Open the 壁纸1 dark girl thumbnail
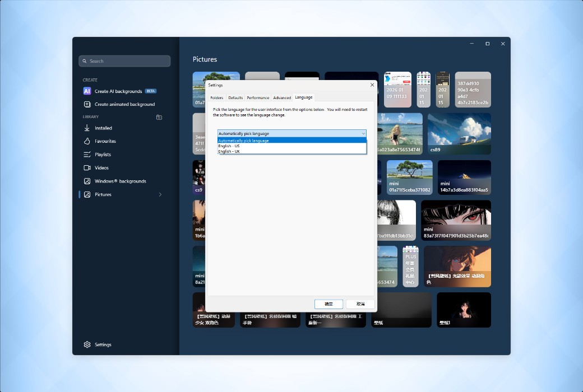Viewport: 583px width, 392px height. (464, 310)
